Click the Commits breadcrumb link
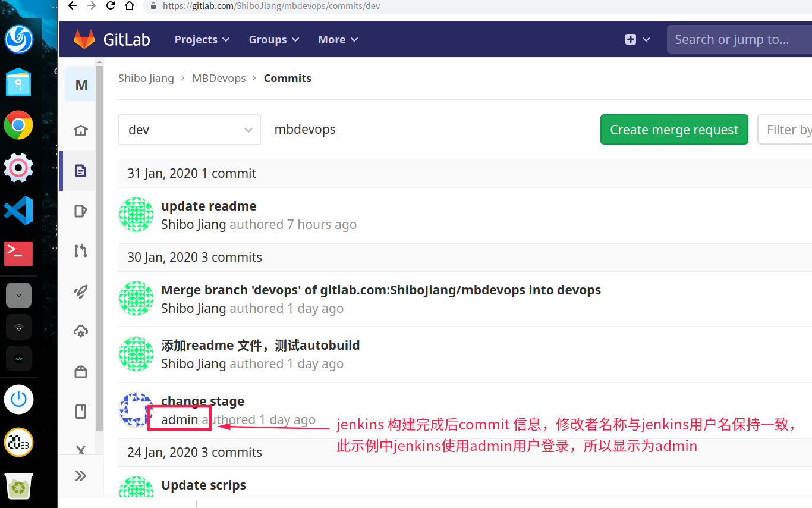This screenshot has width=812, height=508. point(288,79)
